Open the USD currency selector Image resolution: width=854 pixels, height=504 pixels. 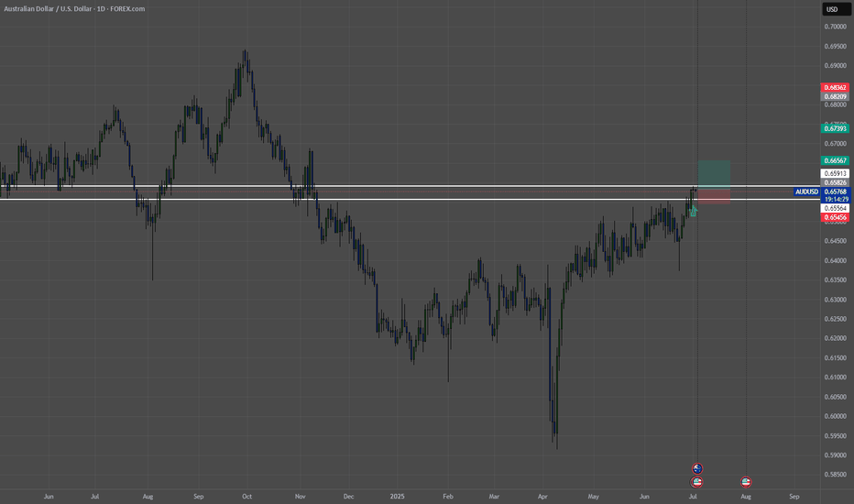tap(836, 9)
